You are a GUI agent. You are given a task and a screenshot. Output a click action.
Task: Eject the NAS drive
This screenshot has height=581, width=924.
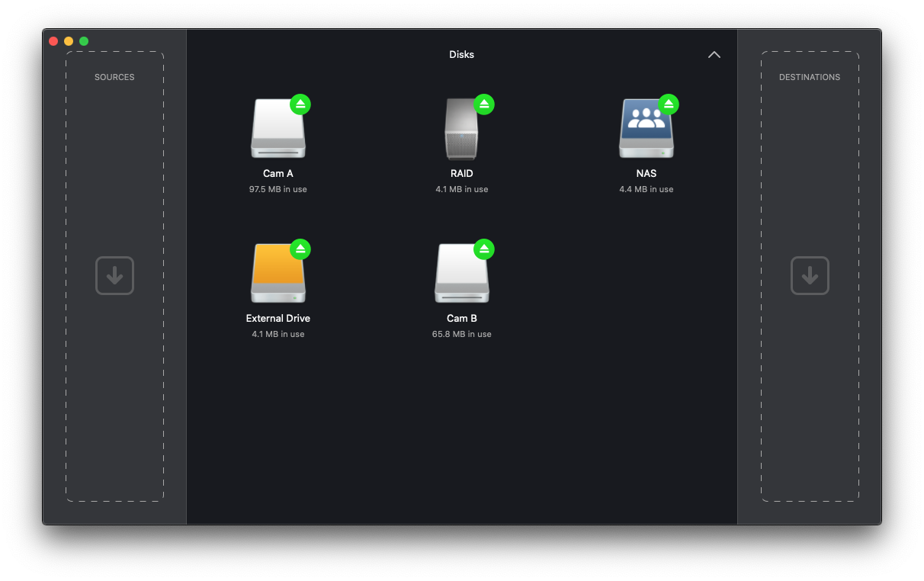pyautogui.click(x=669, y=104)
